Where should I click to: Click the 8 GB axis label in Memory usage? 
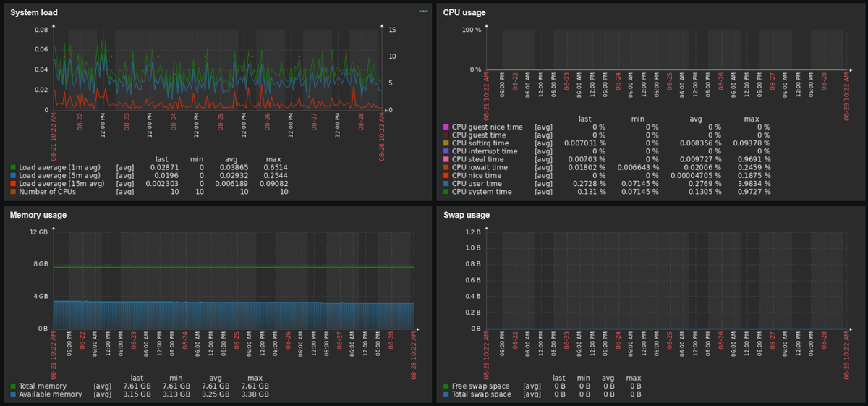[x=41, y=264]
